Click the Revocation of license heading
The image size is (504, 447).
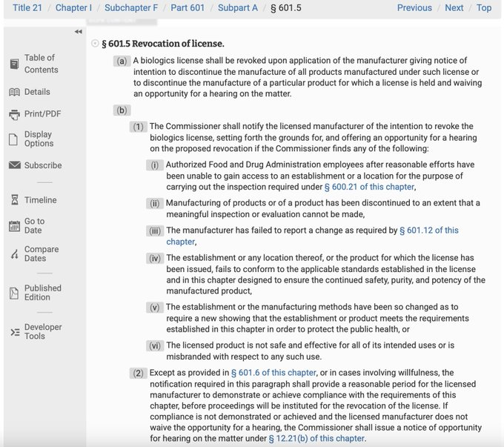[163, 44]
